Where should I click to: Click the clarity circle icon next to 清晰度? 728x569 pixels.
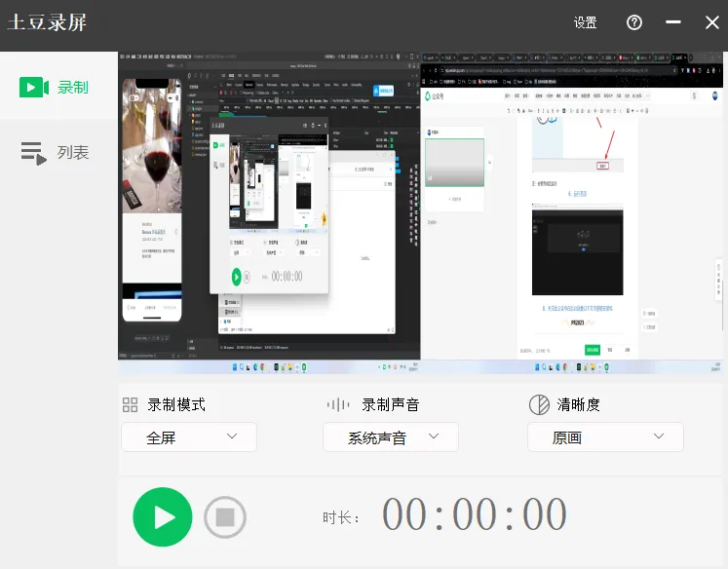[540, 404]
